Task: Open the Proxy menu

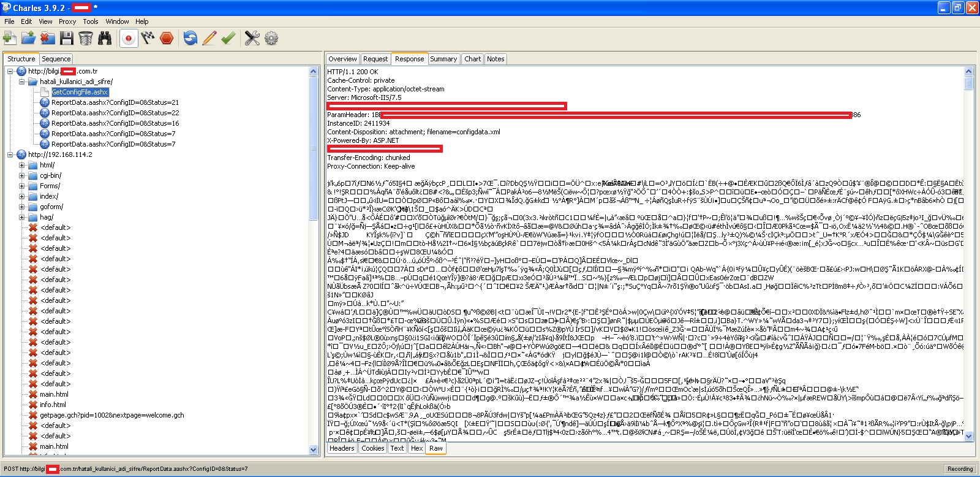Action: coord(67,21)
